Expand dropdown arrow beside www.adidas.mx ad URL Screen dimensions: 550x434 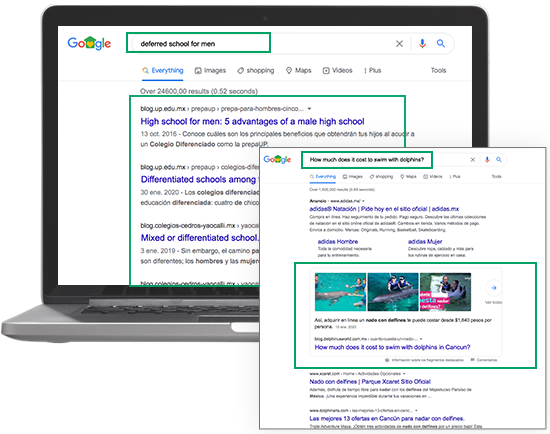pyautogui.click(x=363, y=201)
